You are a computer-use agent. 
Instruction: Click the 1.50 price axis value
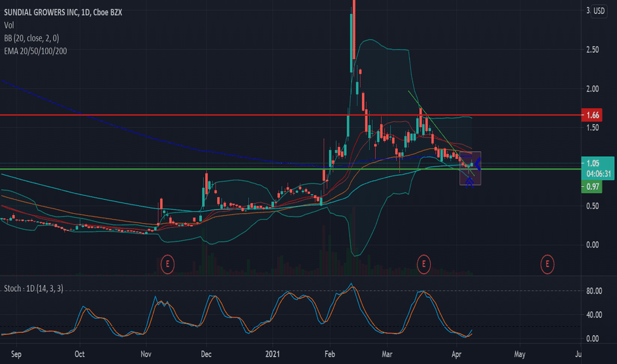593,128
